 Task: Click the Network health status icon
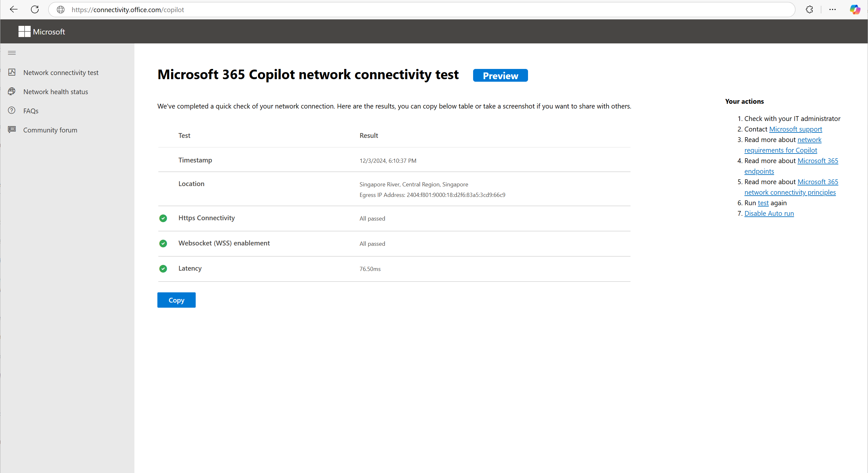pyautogui.click(x=11, y=92)
